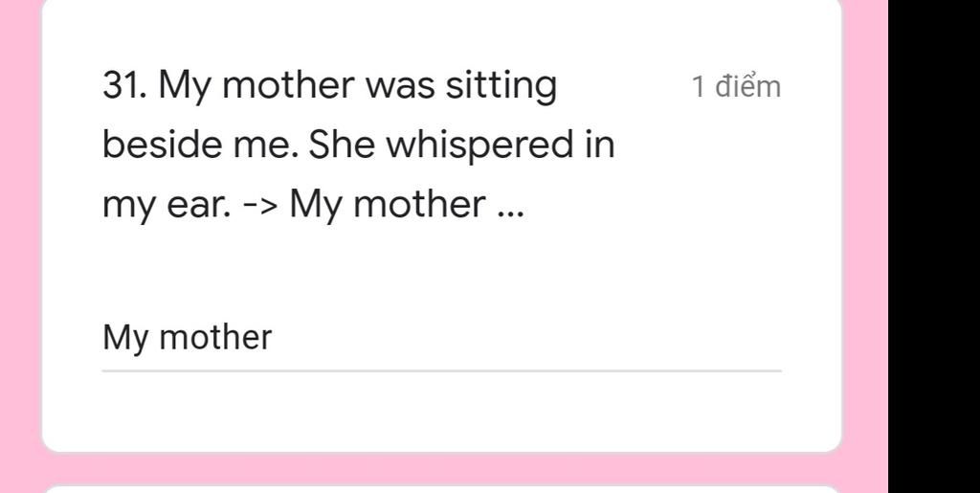Click the word 'beside' in the question
980x493 pixels.
coord(163,145)
